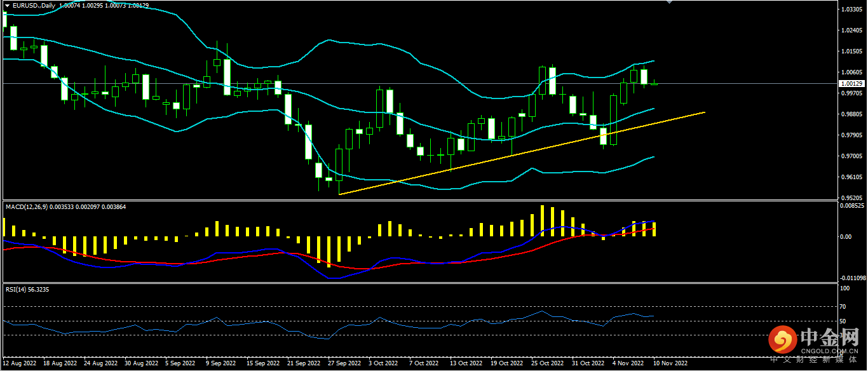Click price axis label 1.03305
Viewport: 868px width, 371px height.
click(x=850, y=10)
